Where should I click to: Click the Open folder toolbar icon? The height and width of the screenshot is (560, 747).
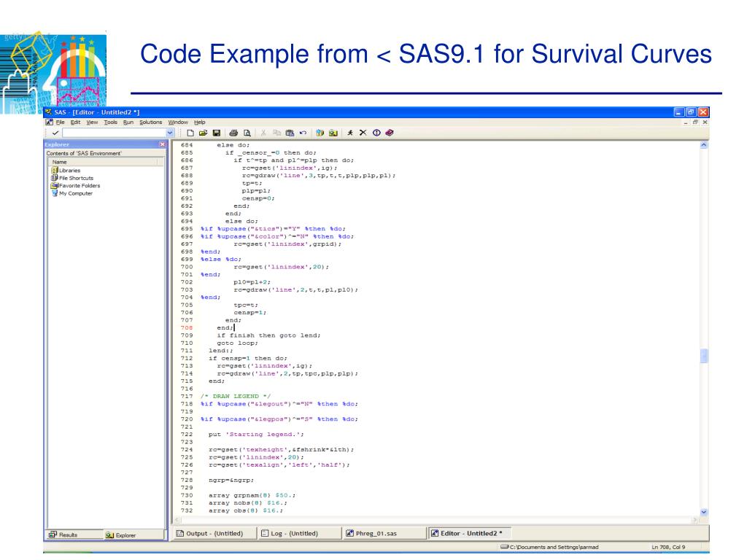click(203, 133)
